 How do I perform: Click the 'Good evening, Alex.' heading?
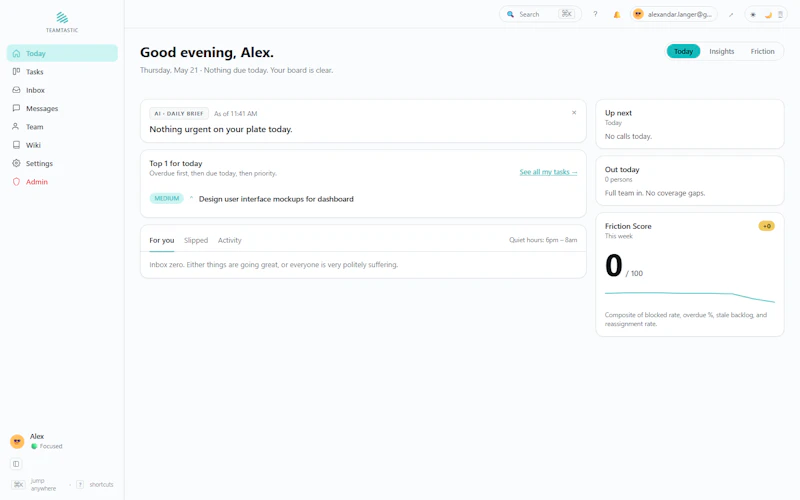click(x=207, y=53)
